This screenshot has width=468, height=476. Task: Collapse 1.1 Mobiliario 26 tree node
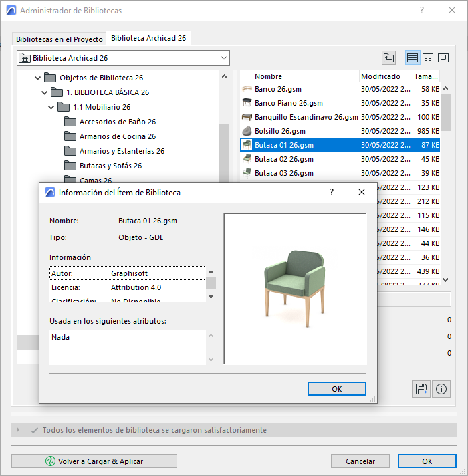[51, 107]
